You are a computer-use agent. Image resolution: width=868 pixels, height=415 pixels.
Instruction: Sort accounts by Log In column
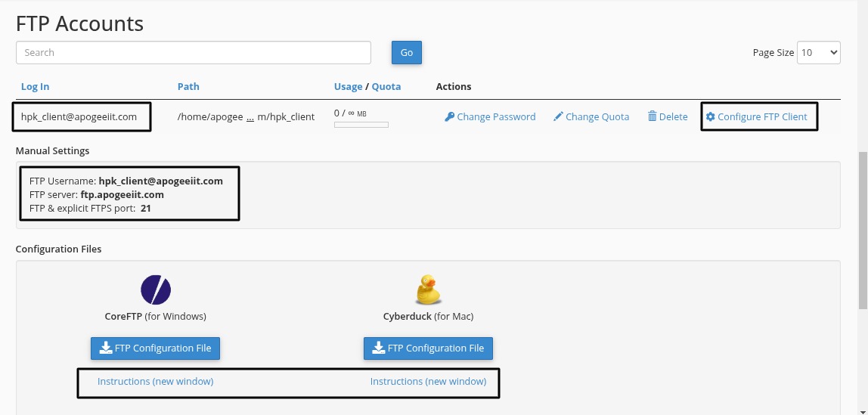point(35,87)
